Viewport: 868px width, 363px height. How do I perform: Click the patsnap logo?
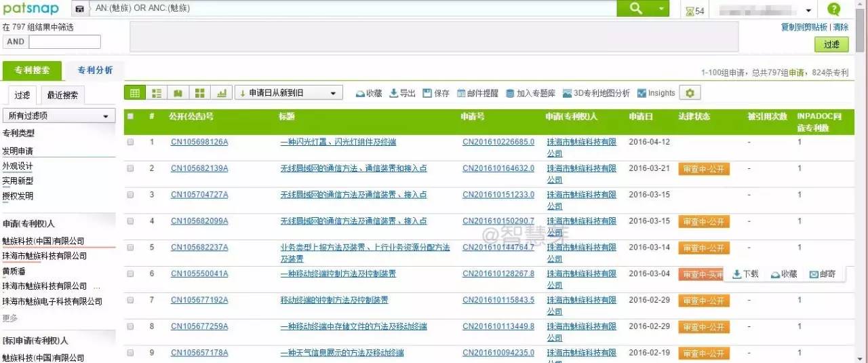tap(30, 8)
